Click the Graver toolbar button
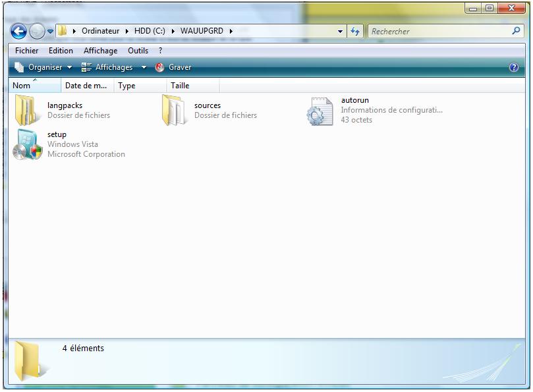Image resolution: width=533 pixels, height=392 pixels. tap(173, 67)
